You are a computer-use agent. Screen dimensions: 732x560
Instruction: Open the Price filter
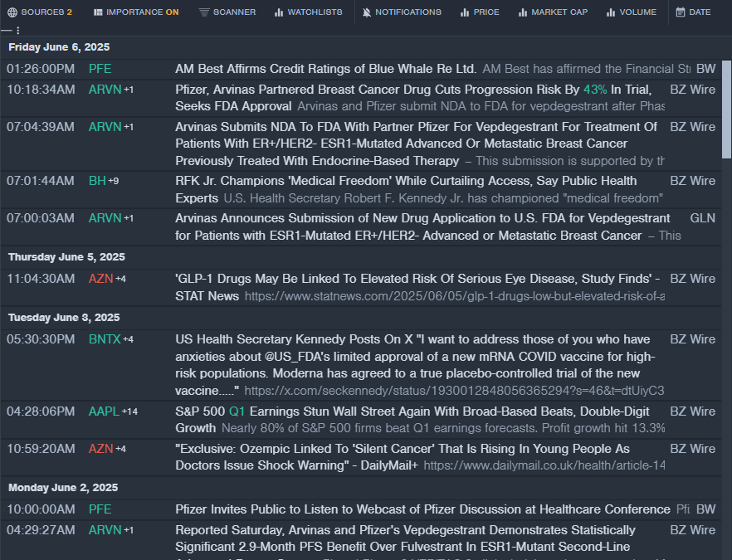click(x=480, y=12)
